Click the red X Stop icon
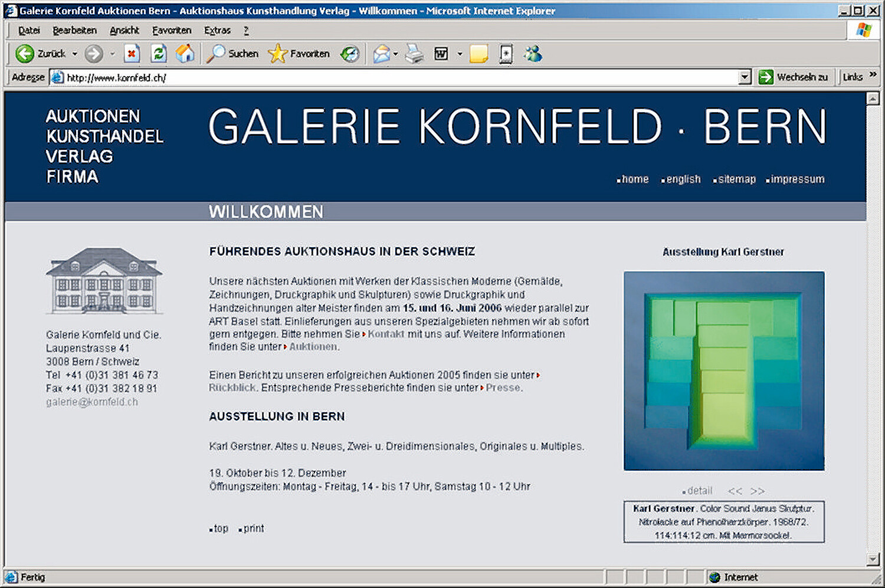885x588 pixels. click(132, 54)
